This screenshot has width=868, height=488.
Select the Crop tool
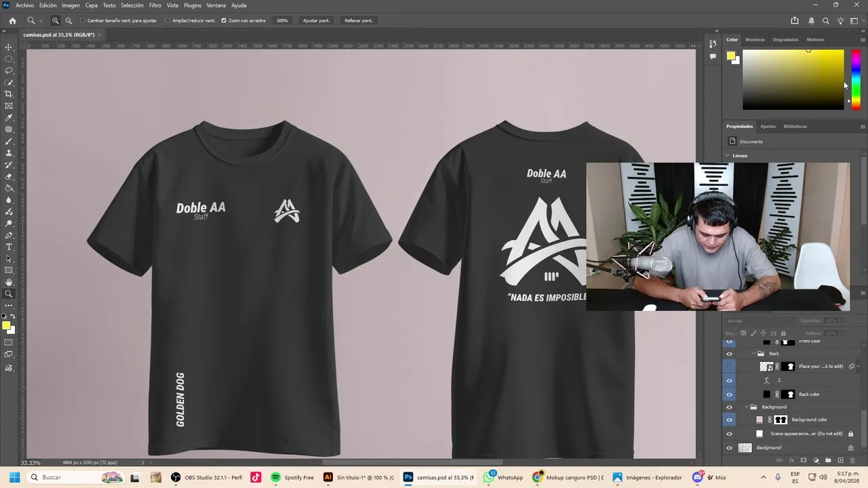[x=9, y=94]
